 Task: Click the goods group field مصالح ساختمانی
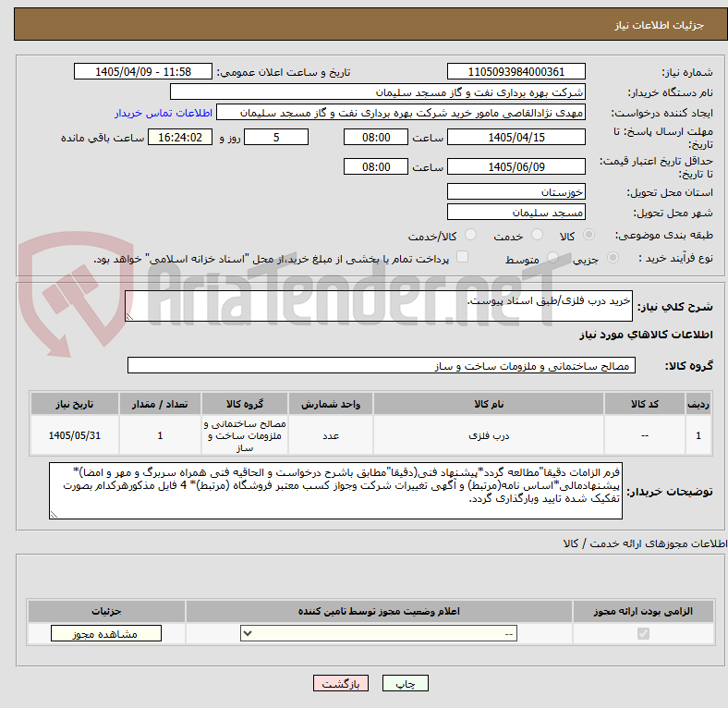point(382,366)
